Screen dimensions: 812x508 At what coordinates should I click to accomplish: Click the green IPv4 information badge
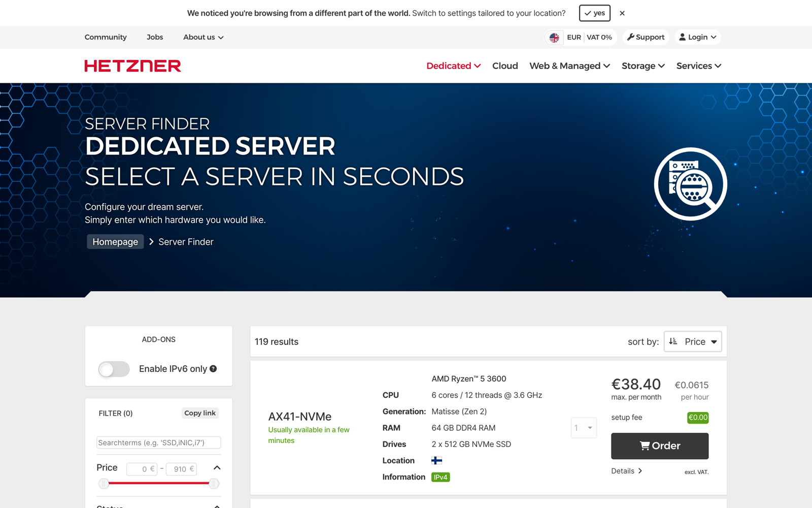(x=440, y=477)
